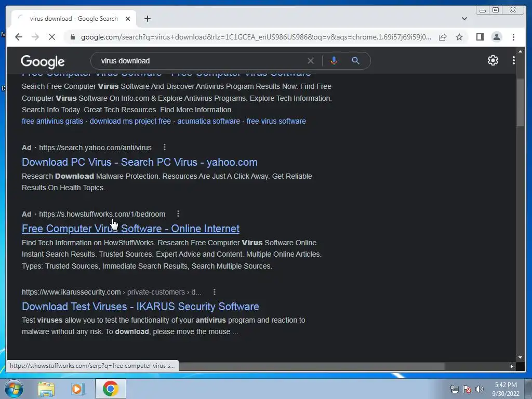Launch Windows Media Player from taskbar
The width and height of the screenshot is (532, 399).
pyautogui.click(x=78, y=389)
